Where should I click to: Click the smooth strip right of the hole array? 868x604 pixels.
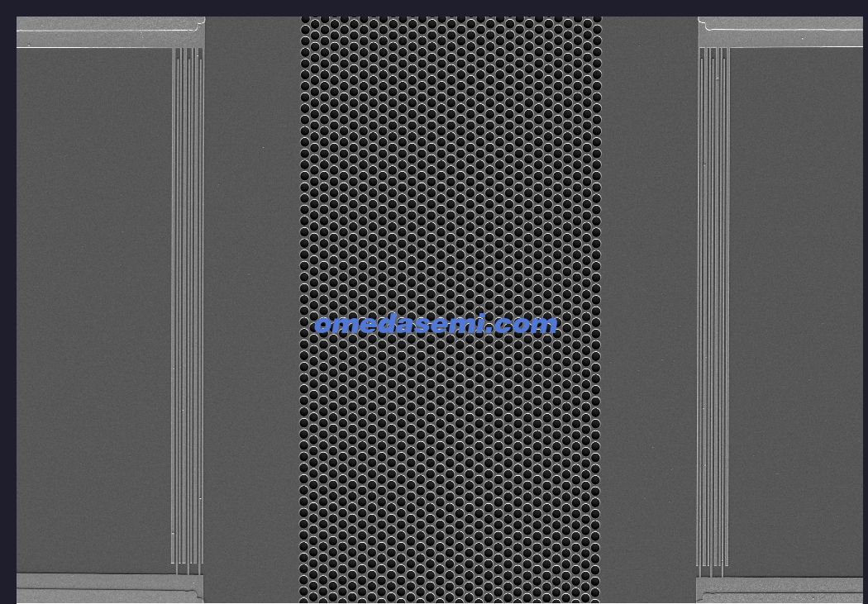pos(649,306)
